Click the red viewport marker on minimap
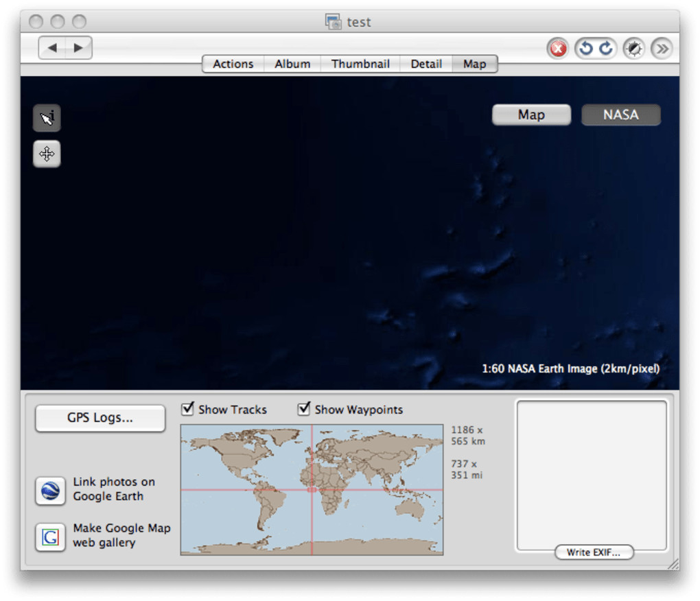700x601 pixels. (x=312, y=489)
